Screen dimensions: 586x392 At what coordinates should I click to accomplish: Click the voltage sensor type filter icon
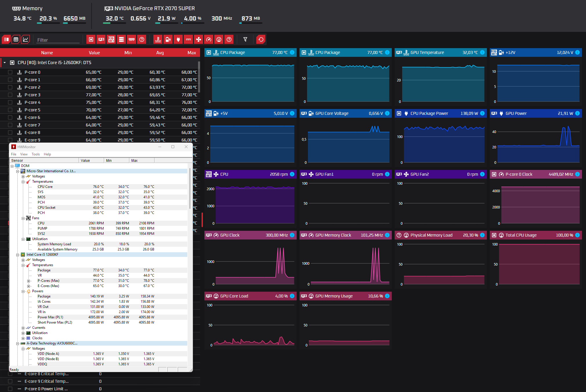coord(168,39)
